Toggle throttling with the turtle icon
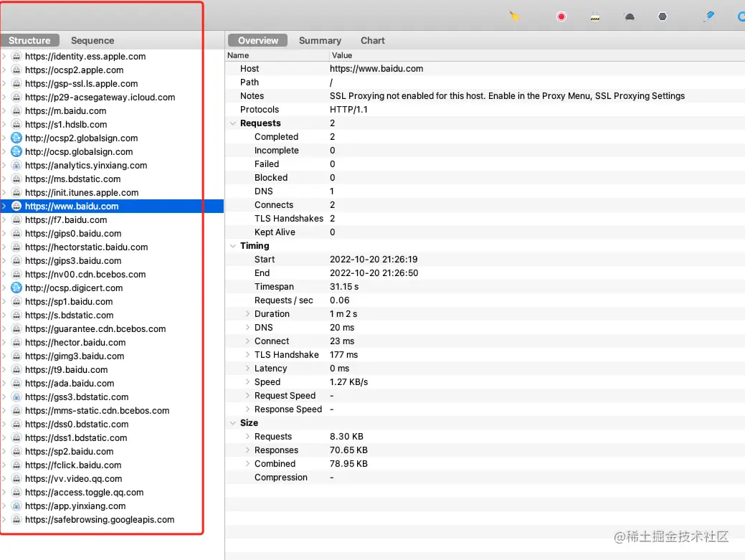 click(629, 16)
